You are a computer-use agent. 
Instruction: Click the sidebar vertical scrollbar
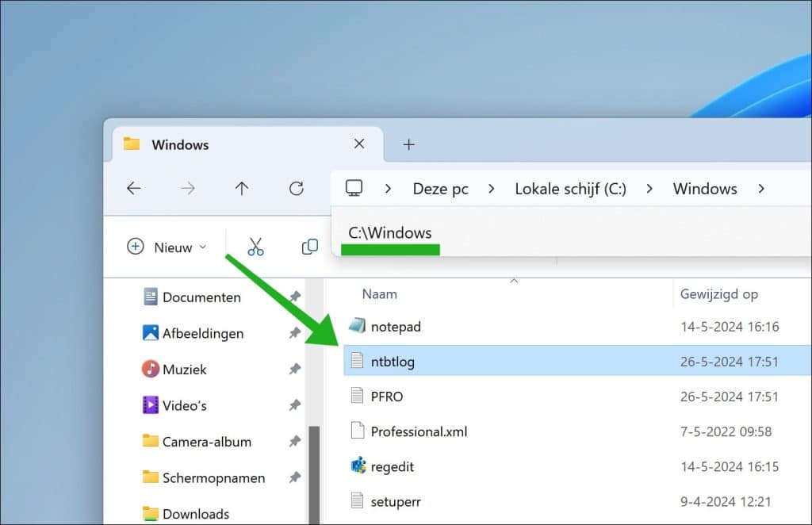pyautogui.click(x=314, y=475)
